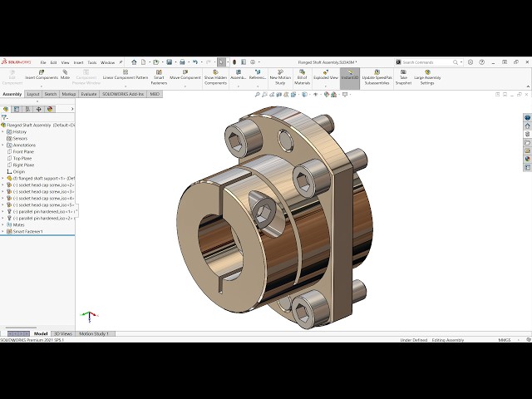Switch to PropertyManager tab
Image resolution: width=532 pixels, height=399 pixels.
(17, 109)
